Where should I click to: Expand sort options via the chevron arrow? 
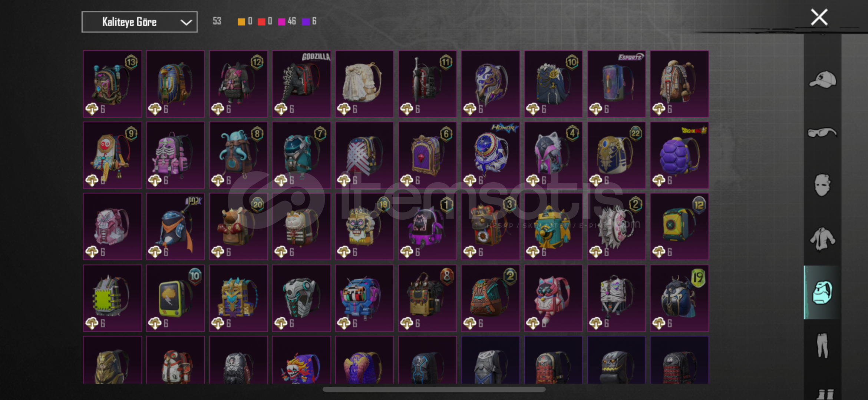[x=186, y=23]
